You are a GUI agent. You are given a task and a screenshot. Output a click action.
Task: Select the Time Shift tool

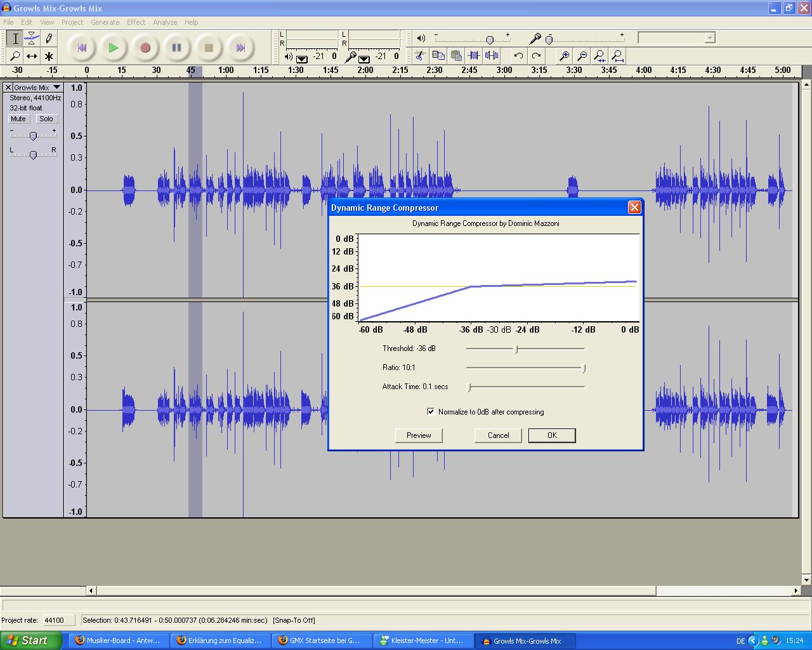[32, 56]
